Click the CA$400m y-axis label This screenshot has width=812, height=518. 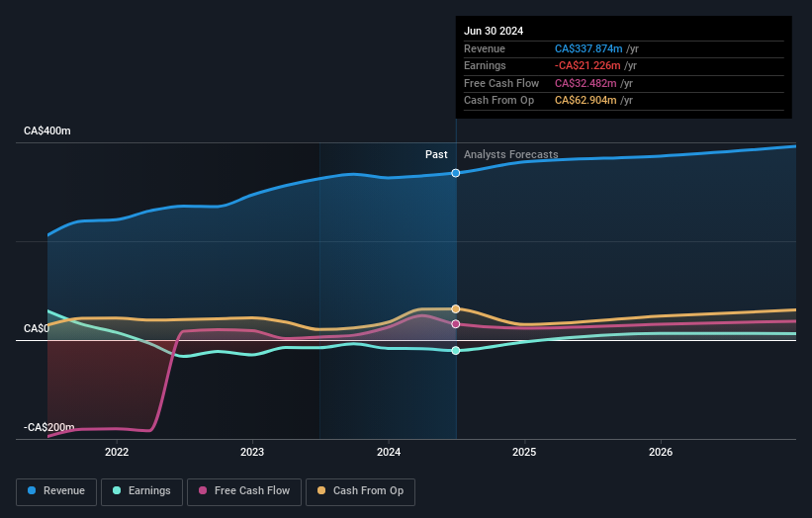pyautogui.click(x=47, y=130)
